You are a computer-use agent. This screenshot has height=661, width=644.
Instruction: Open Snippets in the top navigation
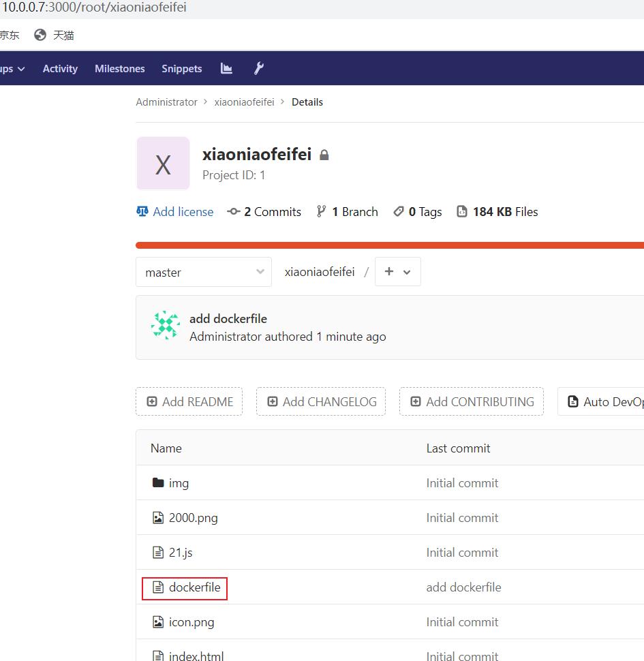click(181, 69)
